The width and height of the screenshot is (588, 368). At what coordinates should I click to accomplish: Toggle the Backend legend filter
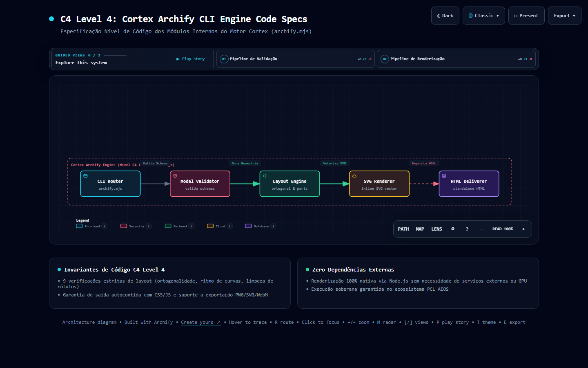[180, 226]
